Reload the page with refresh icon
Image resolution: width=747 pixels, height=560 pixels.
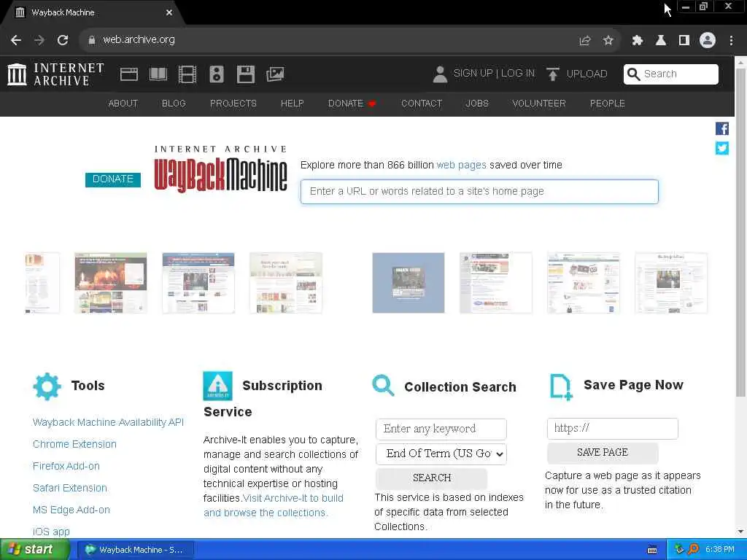(63, 40)
